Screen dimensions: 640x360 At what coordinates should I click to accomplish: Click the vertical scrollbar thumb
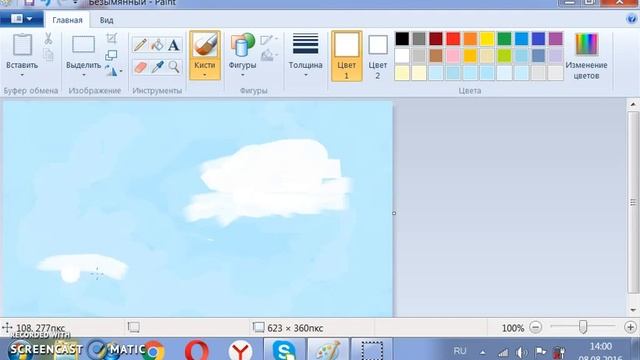point(633,202)
